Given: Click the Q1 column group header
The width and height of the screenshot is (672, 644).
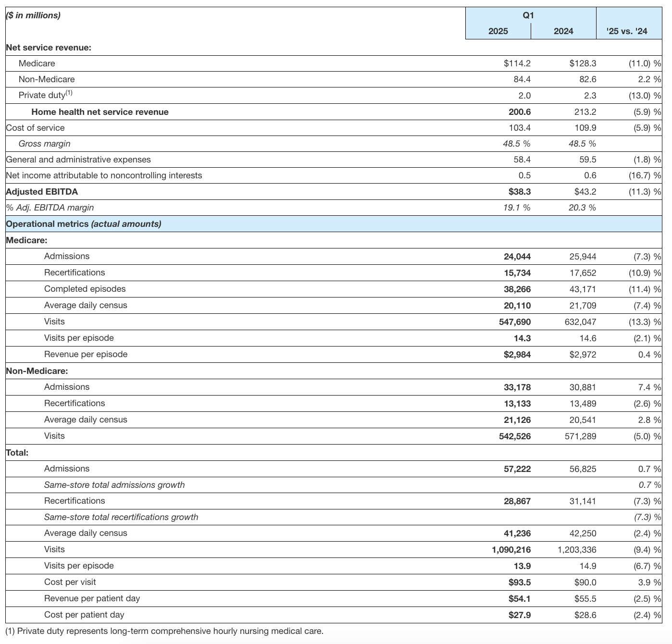Looking at the screenshot, I should (528, 15).
